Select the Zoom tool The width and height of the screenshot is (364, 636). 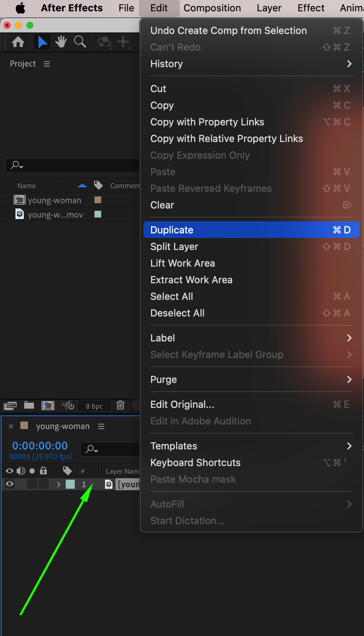[80, 42]
